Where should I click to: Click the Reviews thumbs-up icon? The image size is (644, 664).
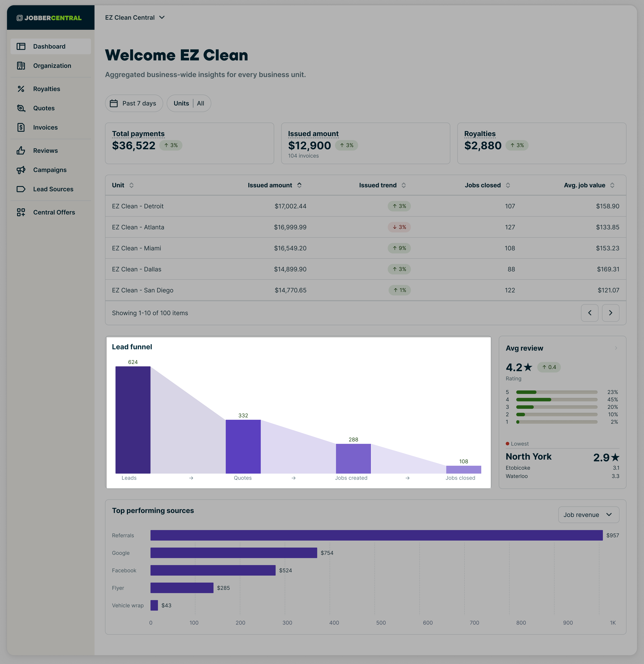pos(21,150)
